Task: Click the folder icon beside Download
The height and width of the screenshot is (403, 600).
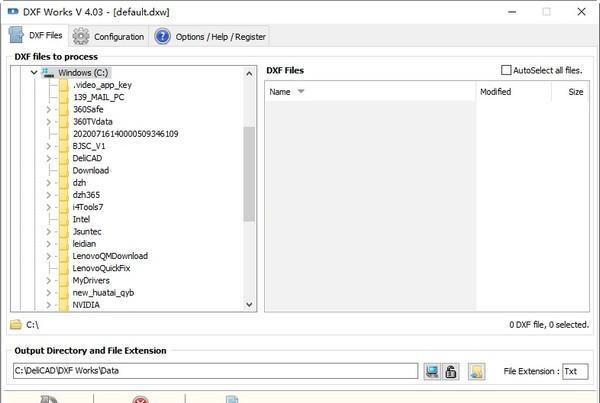Action: tap(64, 170)
